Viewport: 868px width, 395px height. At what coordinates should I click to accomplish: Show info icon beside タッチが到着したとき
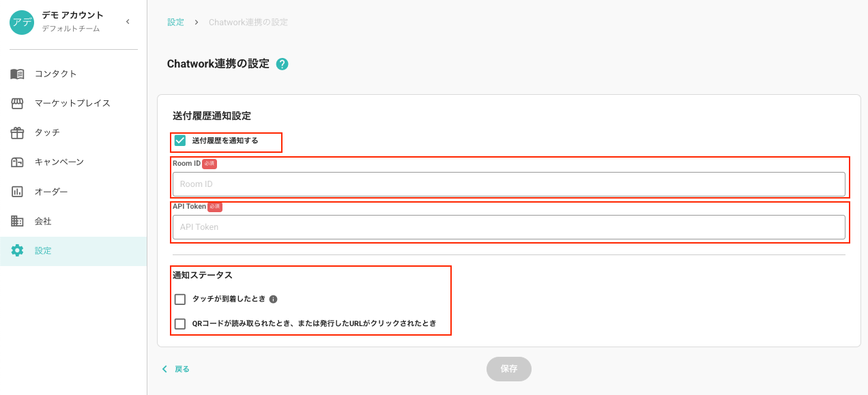pyautogui.click(x=274, y=299)
